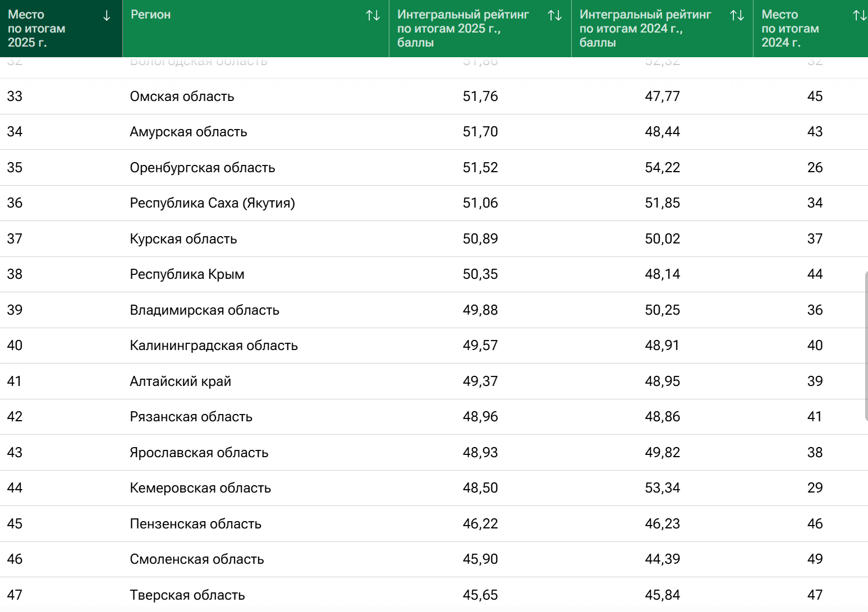The image size is (868, 612).
Task: Click the Смоленская область region name
Action: tap(197, 559)
